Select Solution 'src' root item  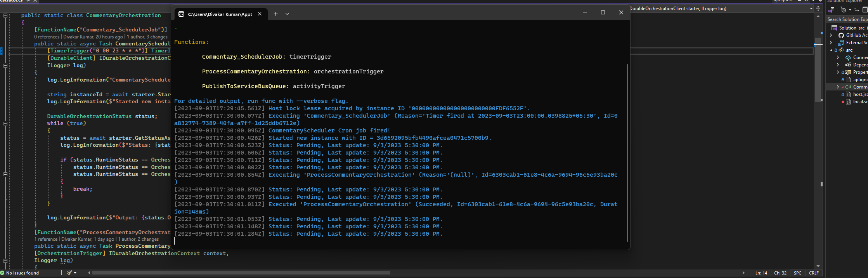pyautogui.click(x=849, y=28)
